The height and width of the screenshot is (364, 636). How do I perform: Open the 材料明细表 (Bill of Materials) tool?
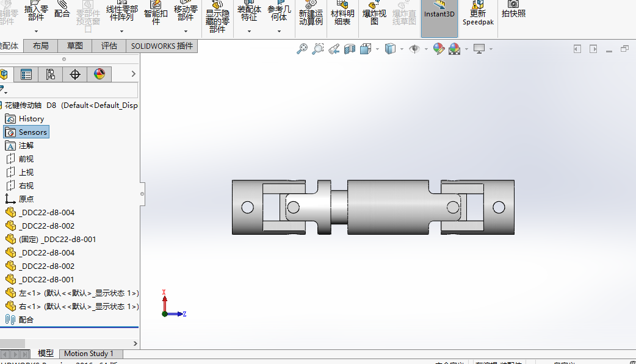342,14
